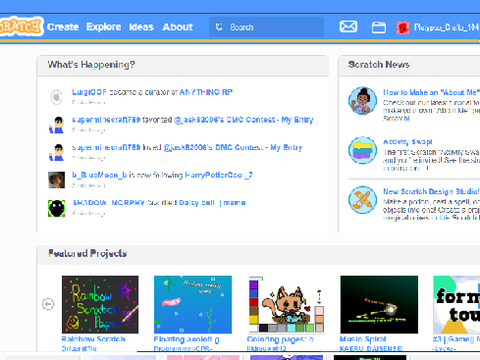Open favorited DMC Contest - My Entry link

click(x=244, y=120)
